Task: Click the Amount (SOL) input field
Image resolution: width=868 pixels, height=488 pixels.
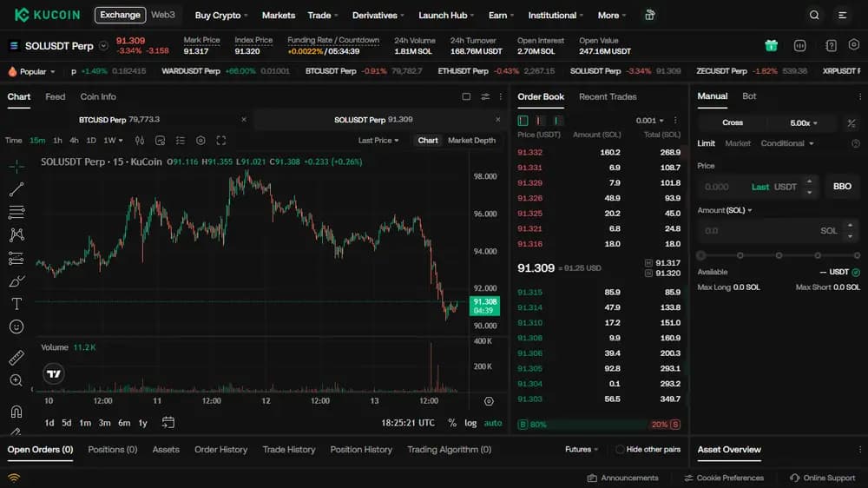Action: [778, 231]
